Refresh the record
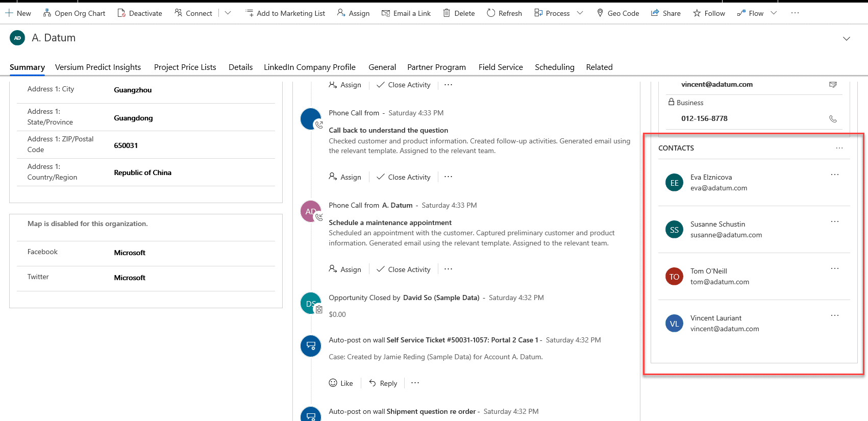Viewport: 868px width, 421px height. (504, 13)
